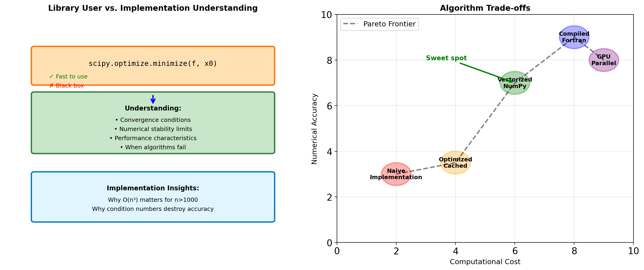Click the 'Implementation Insights:' heading
644x270 pixels.
153,188
